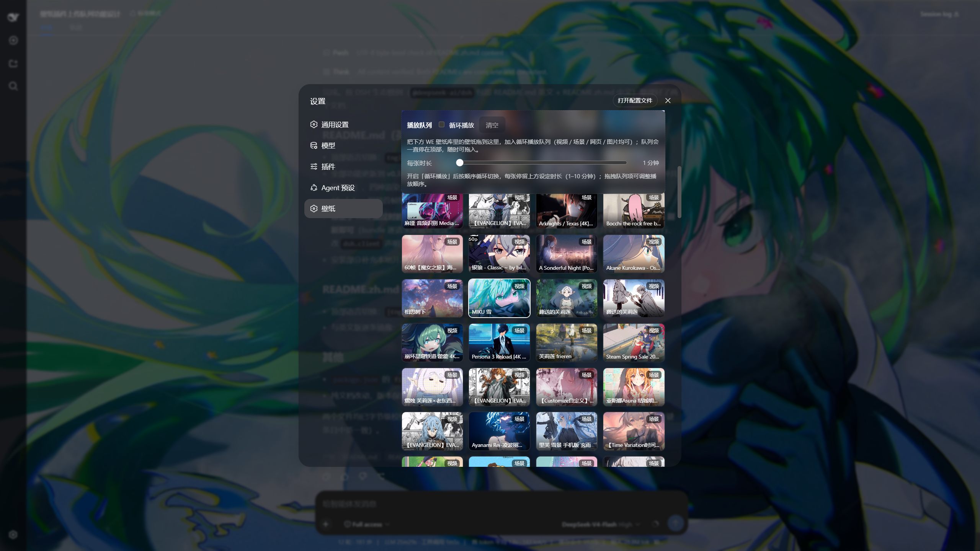Viewport: 980px width, 551px height.
Task: Choose the A Sonderful Night wallpaper
Action: point(567,254)
